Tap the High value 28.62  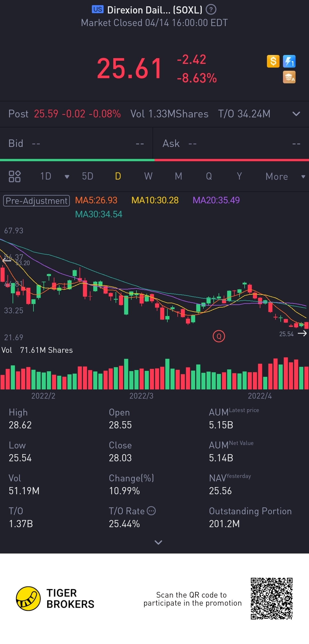(x=20, y=425)
